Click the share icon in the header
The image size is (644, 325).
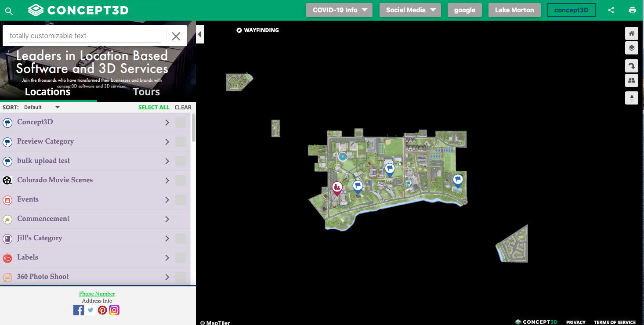click(x=611, y=10)
